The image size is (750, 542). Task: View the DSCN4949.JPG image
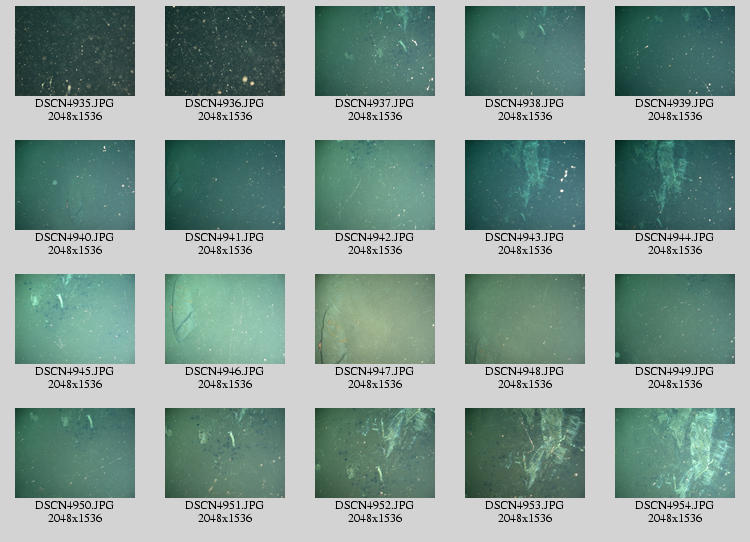675,319
